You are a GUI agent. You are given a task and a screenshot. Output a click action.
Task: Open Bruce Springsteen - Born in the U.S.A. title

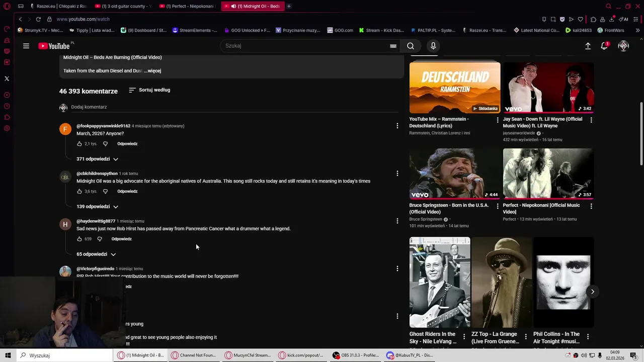click(x=449, y=209)
